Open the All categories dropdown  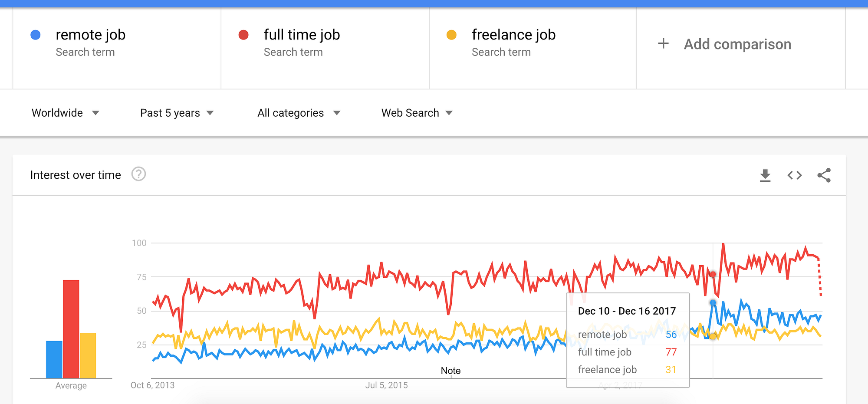[x=299, y=113]
